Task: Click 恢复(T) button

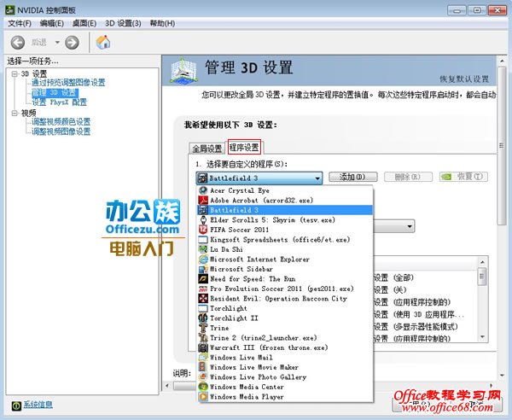Action: (463, 177)
